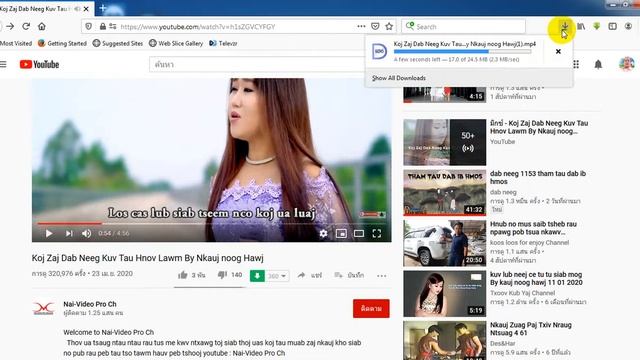Viewport: 640px width, 360px height.
Task: Toggle the sidebars icon
Action: pos(612,27)
